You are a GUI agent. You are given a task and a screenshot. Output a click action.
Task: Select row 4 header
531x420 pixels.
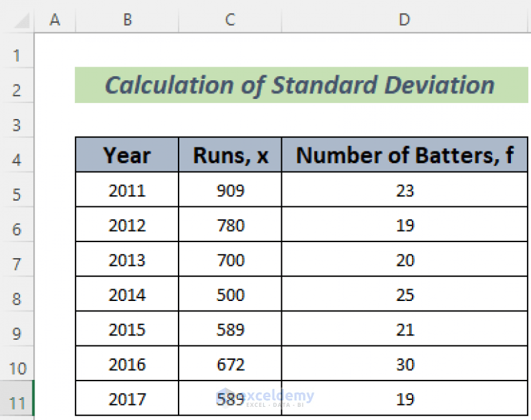pyautogui.click(x=17, y=155)
